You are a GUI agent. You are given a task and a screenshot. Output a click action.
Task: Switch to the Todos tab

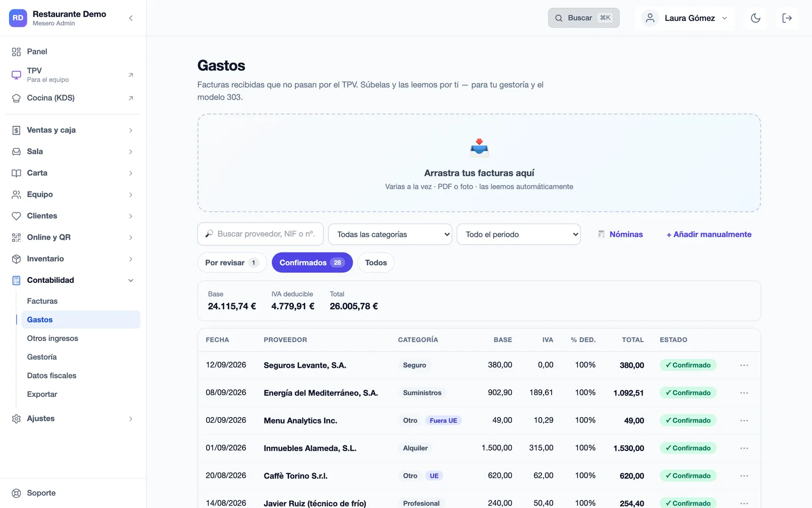pos(376,263)
